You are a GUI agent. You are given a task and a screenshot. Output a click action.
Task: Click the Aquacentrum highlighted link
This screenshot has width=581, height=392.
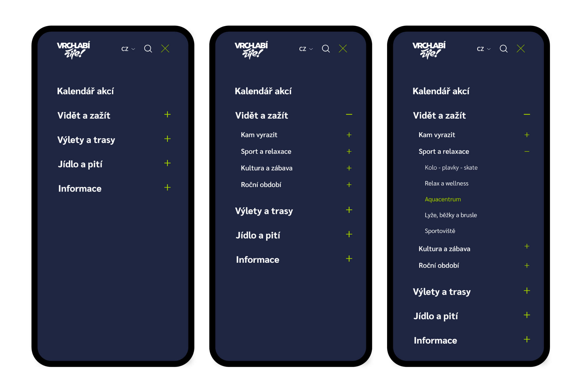pos(443,199)
